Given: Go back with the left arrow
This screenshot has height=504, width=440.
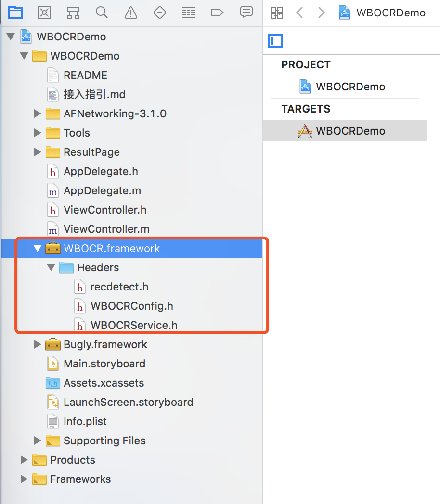Looking at the screenshot, I should point(299,13).
